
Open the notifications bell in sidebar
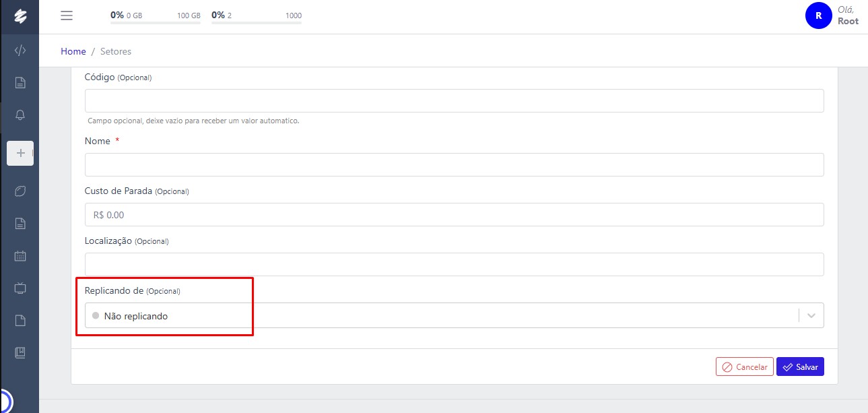pyautogui.click(x=20, y=115)
